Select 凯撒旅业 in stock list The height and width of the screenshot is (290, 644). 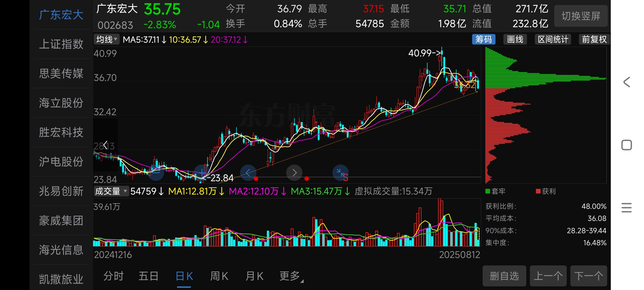[61, 279]
